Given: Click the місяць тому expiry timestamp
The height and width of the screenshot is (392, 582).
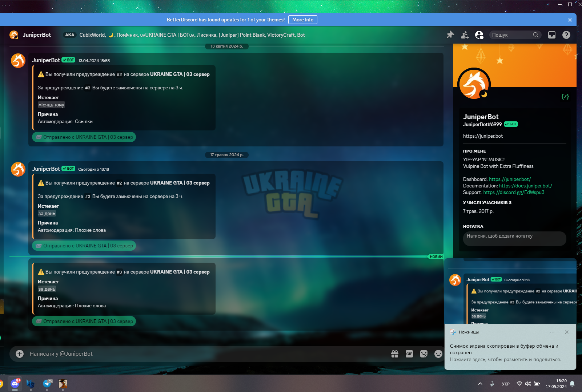Looking at the screenshot, I should [51, 105].
